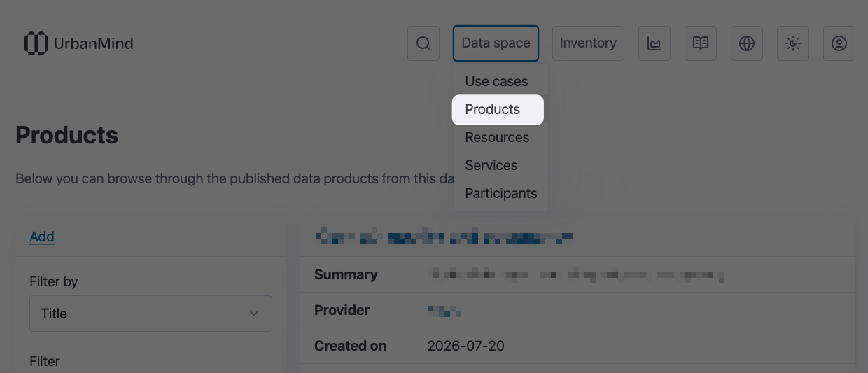868x373 pixels.
Task: Toggle the light/dark theme sun icon
Action: click(793, 43)
